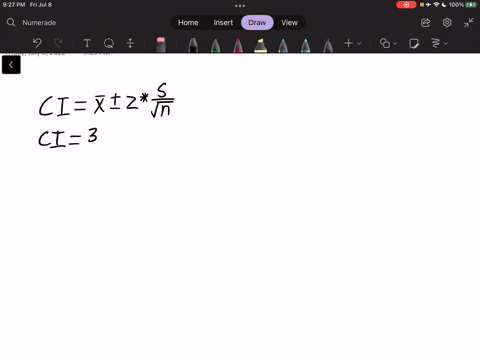Click the handwritten 'CI = 3' line
This screenshot has width=480, height=360.
click(x=68, y=137)
